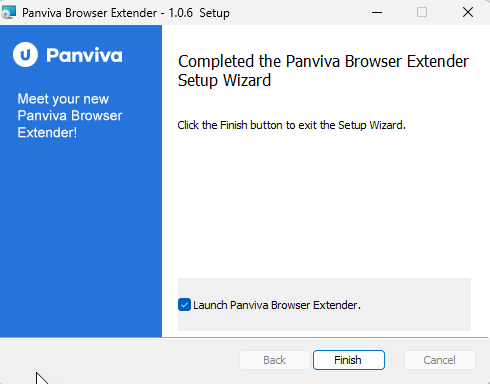The width and height of the screenshot is (490, 384).
Task: Click the 'Launch Panviva Browser Extender.' label text
Action: (x=277, y=305)
